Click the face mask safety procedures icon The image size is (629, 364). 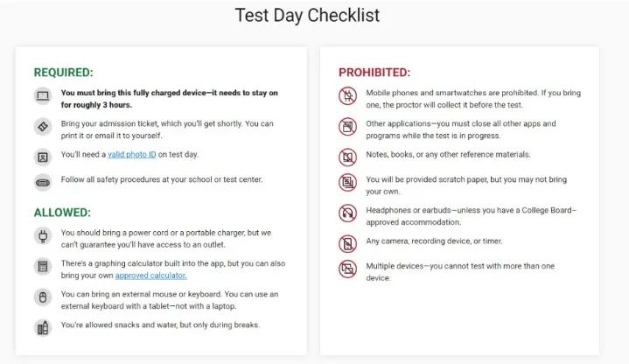click(43, 183)
